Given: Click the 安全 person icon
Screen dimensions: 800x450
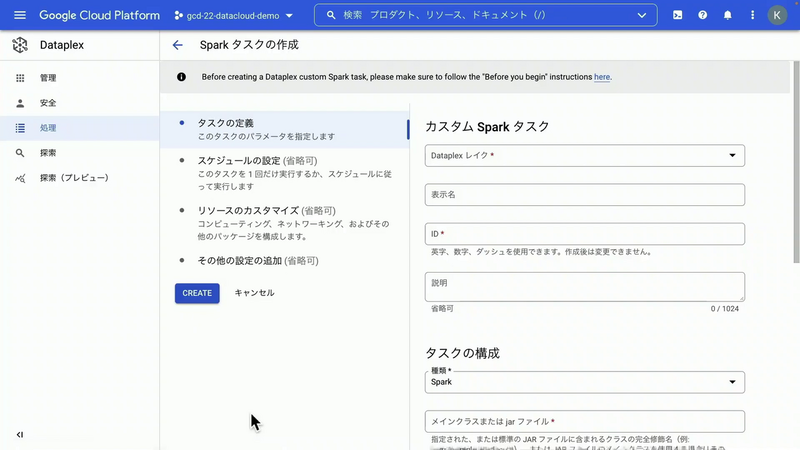Looking at the screenshot, I should click(x=20, y=103).
